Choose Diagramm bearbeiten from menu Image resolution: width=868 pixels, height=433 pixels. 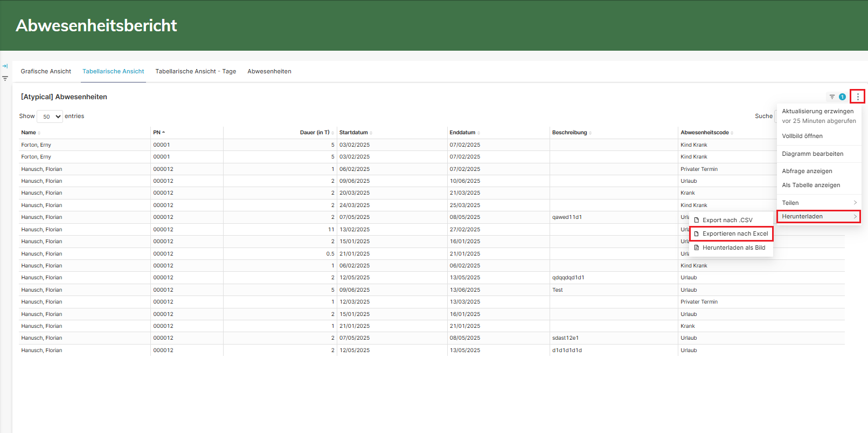point(813,154)
